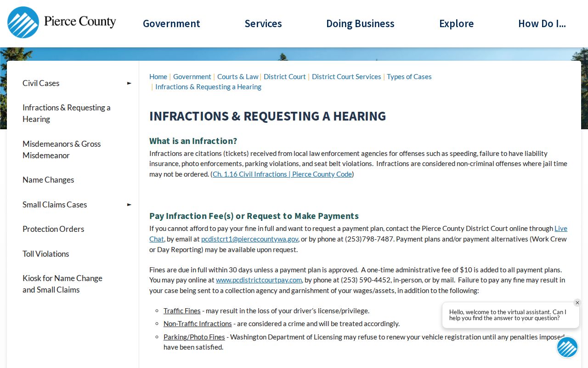Open Misdemeanors & Gross Misdemeanor page
The height and width of the screenshot is (368, 588).
62,149
